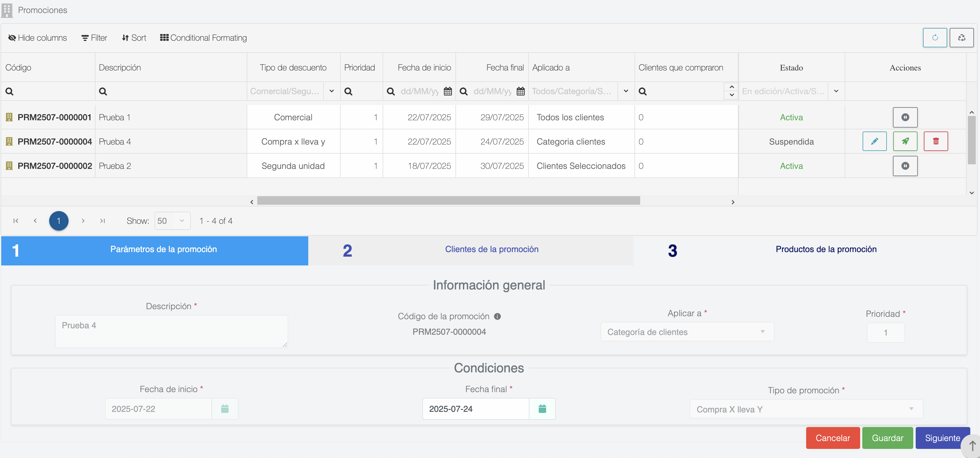This screenshot has height=458, width=980.
Task: Select page 1 in pagination
Action: click(x=59, y=221)
